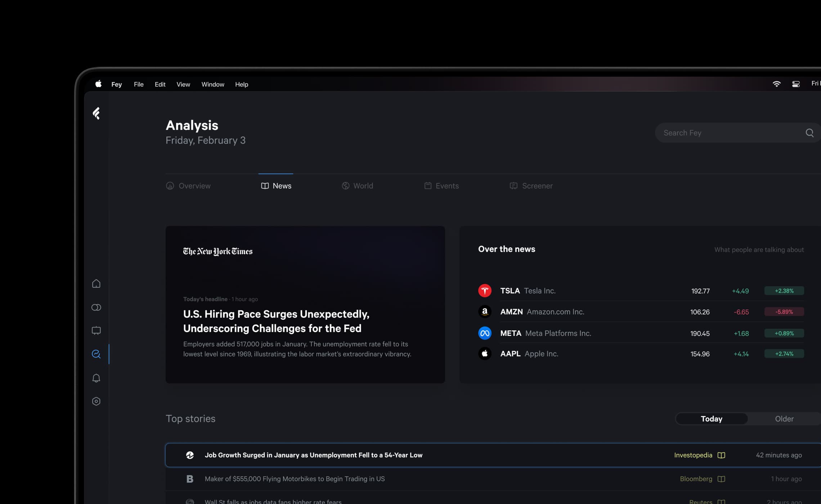This screenshot has width=821, height=504.
Task: Open the TSLA Tesla Inc. row
Action: tap(641, 291)
